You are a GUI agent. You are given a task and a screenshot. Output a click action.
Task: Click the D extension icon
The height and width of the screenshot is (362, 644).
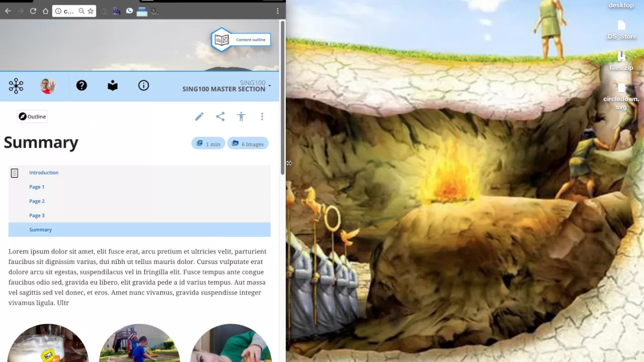coord(154,11)
